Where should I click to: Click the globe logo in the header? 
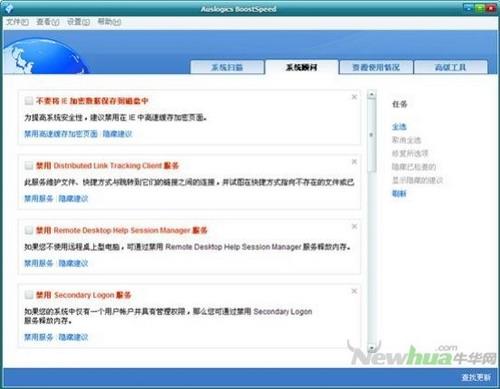45,56
